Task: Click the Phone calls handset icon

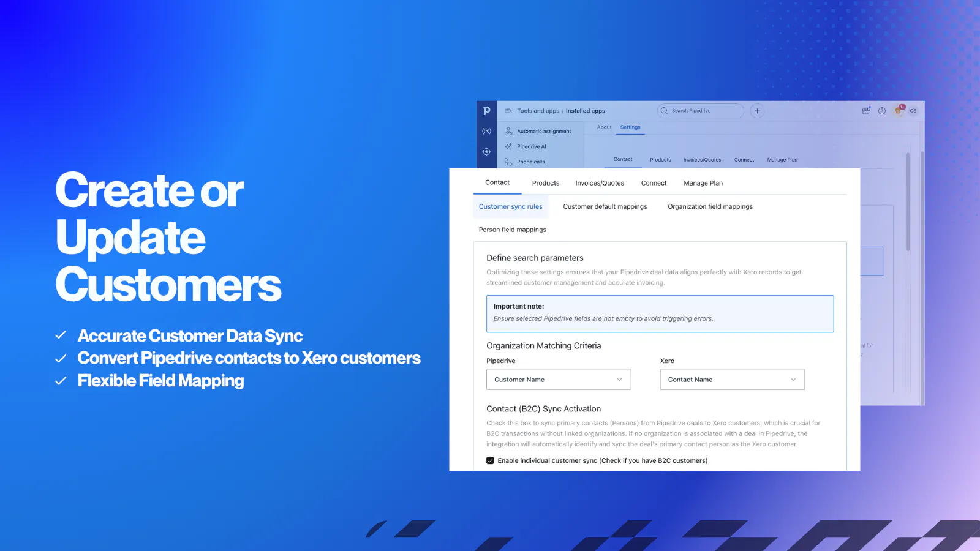Action: tap(508, 162)
